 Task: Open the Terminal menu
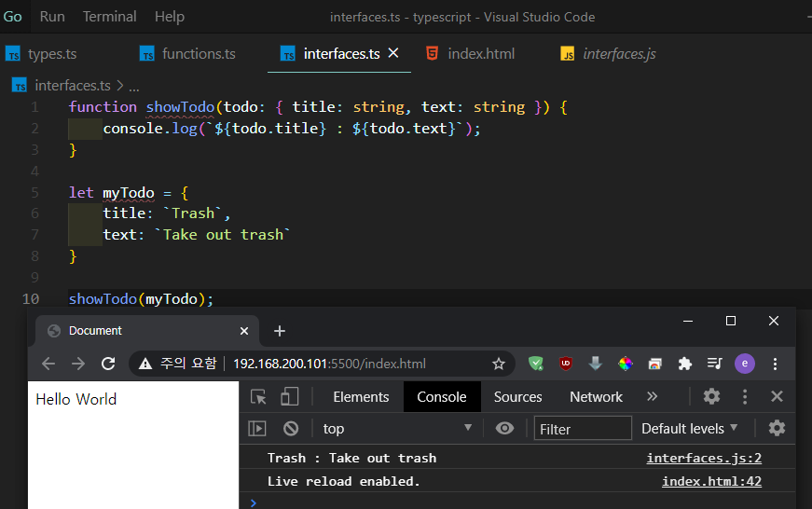(109, 17)
